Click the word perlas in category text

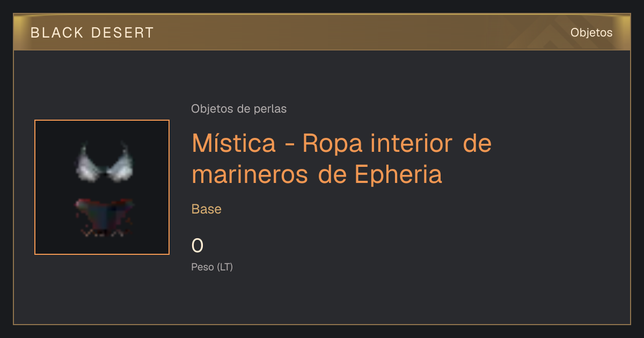click(272, 109)
